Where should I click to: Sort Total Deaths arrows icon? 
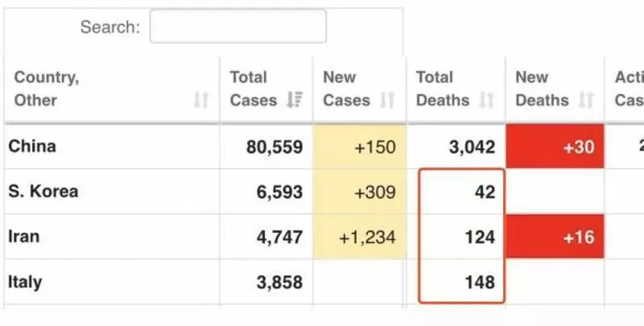(487, 100)
